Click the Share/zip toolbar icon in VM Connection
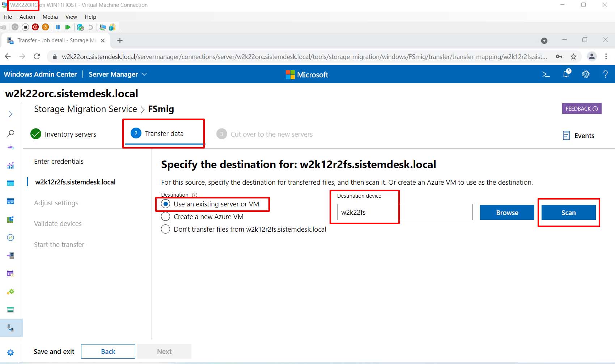 pos(112,27)
